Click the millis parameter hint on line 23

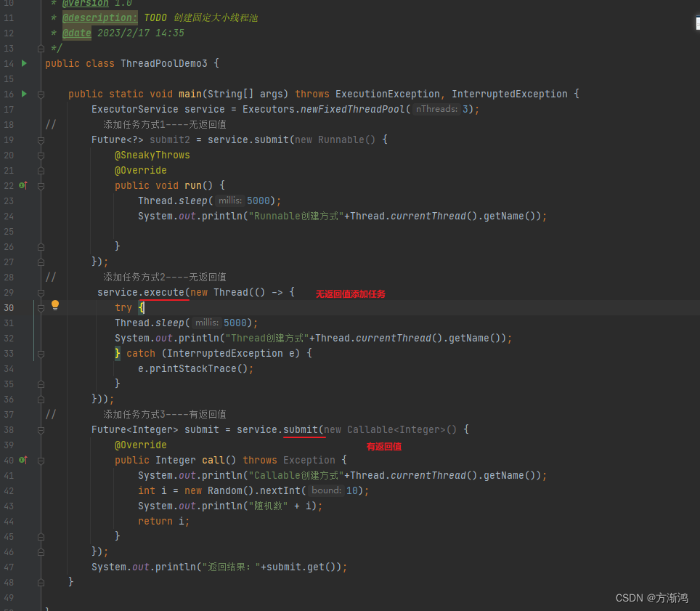coord(230,201)
